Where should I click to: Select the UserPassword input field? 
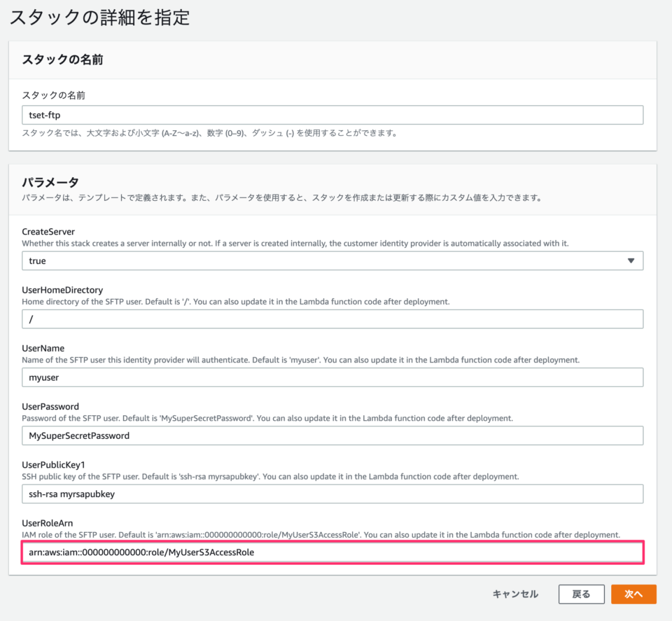click(x=332, y=435)
